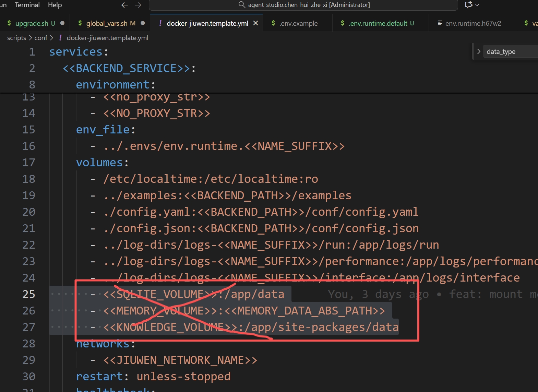Click the data_type find input field
The height and width of the screenshot is (392, 538).
(x=511, y=51)
